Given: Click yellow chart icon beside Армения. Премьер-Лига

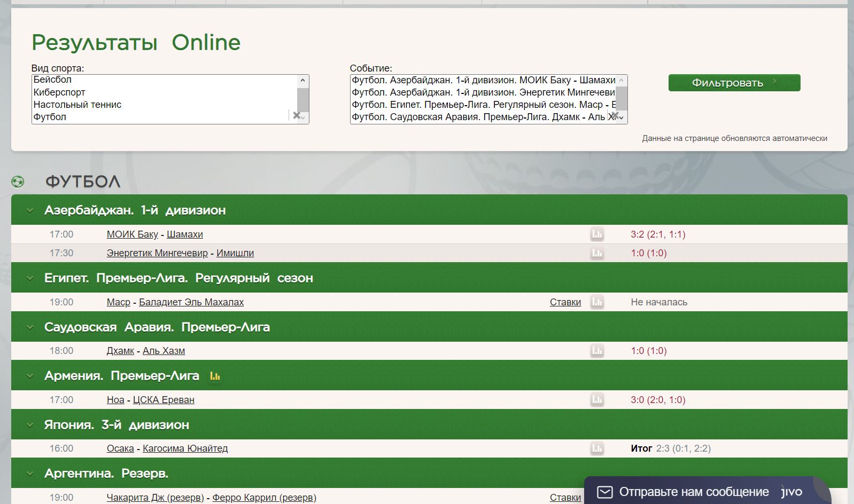Looking at the screenshot, I should [x=215, y=376].
